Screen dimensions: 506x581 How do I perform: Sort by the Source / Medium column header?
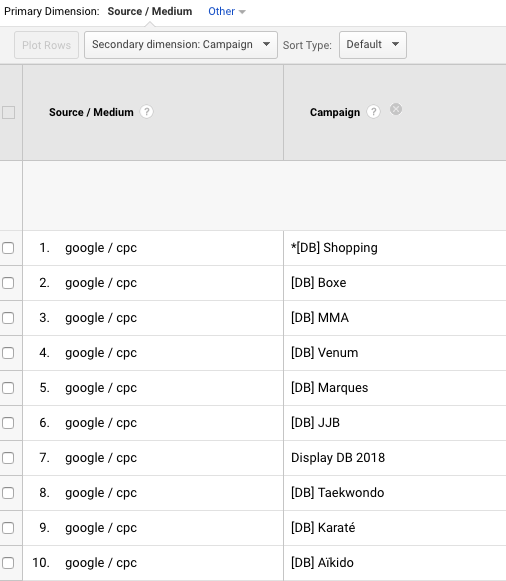tap(91, 112)
